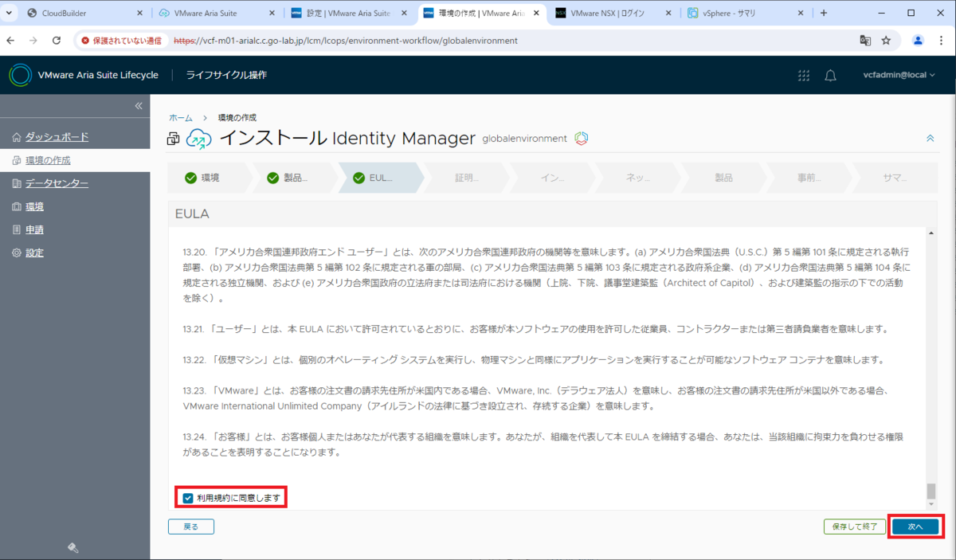The width and height of the screenshot is (956, 560).
Task: Select the ネッ... wizard step
Action: coord(638,178)
